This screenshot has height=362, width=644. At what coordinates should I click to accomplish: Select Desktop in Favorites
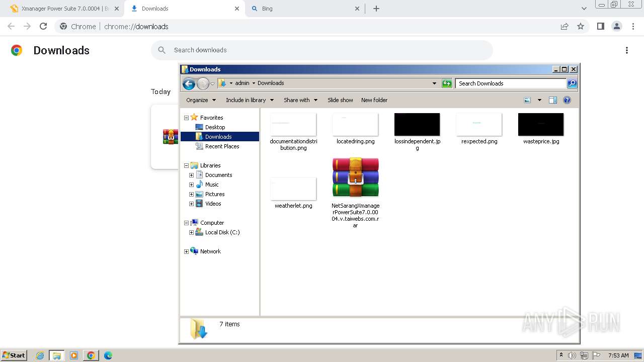(215, 127)
